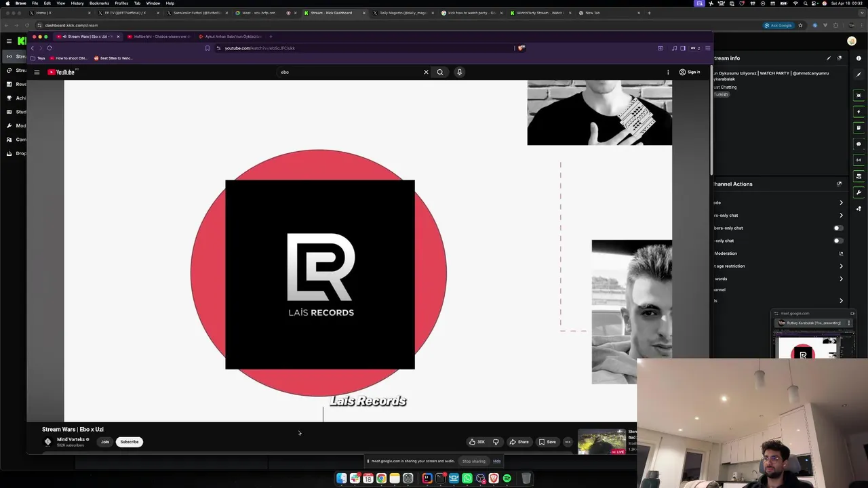Save the video to a playlist
868x488 pixels.
click(x=547, y=442)
